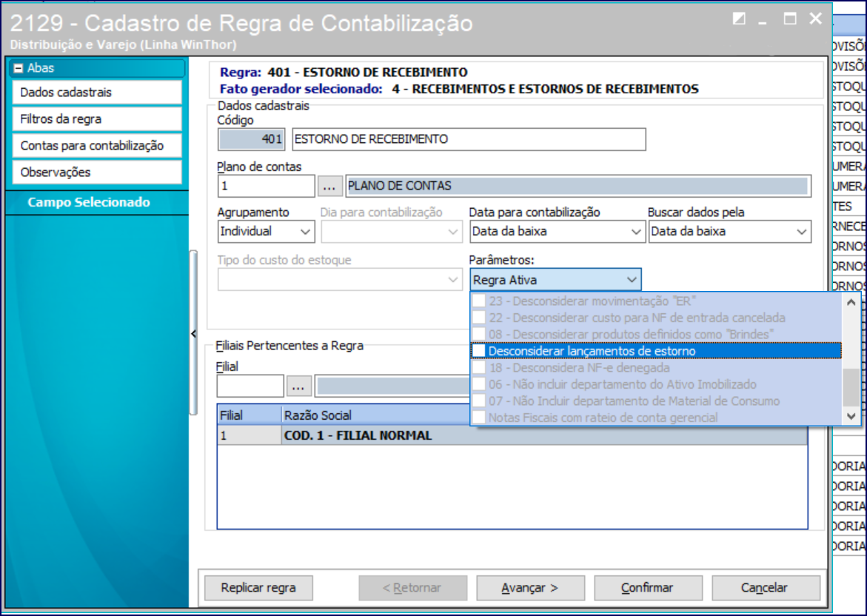Check 06 - Não incluir departamento Ativo Imobilizado
This screenshot has height=616, width=867.
(479, 384)
